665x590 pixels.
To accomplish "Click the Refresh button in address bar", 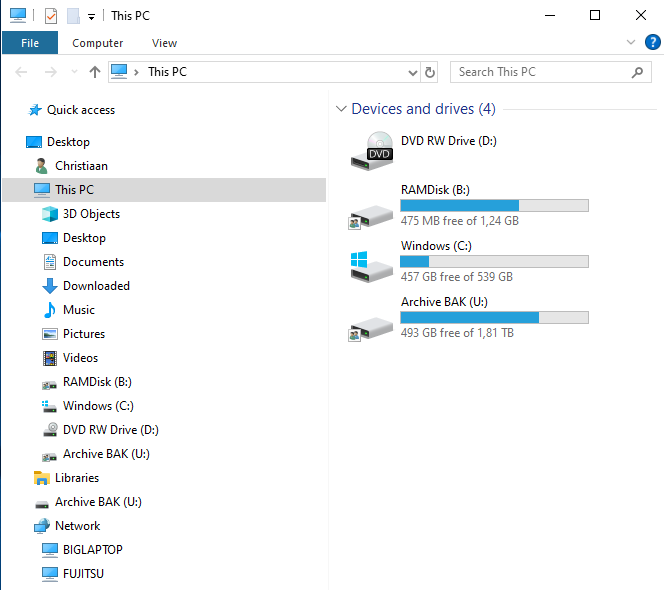I will pos(430,72).
